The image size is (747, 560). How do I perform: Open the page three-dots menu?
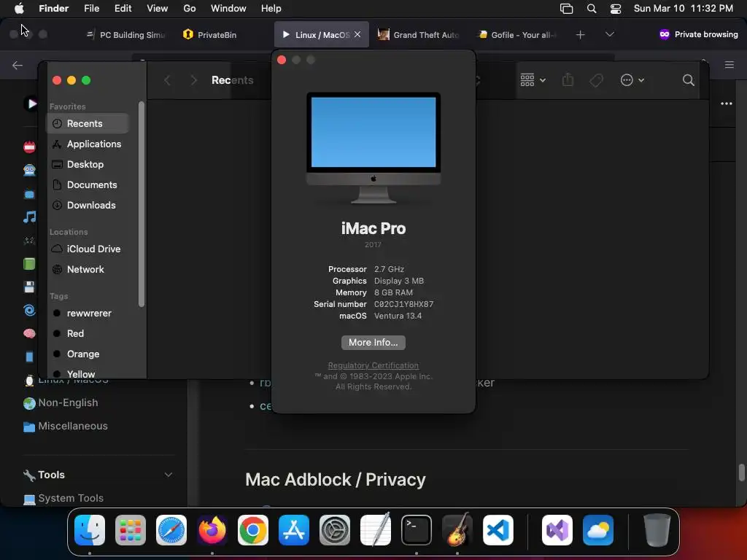726,104
